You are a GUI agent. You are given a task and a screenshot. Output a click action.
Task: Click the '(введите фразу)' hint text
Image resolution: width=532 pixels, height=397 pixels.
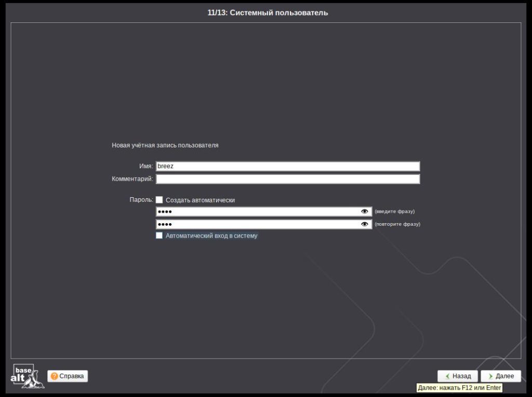coord(394,212)
